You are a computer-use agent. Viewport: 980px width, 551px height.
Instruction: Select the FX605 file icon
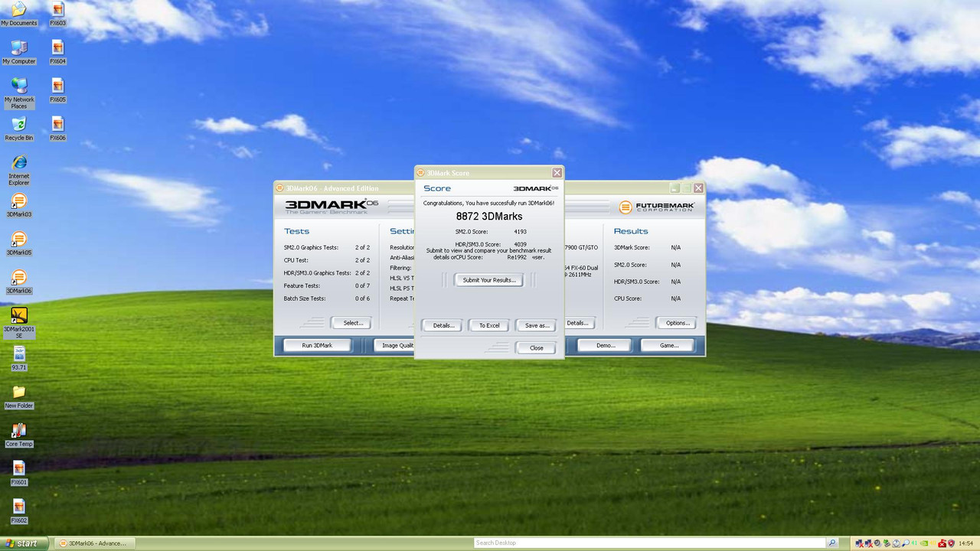point(58,90)
